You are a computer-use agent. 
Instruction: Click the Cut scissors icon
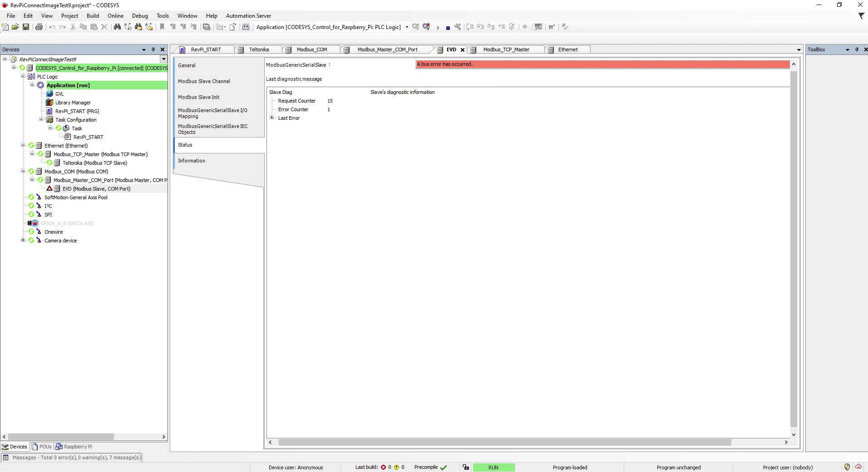coord(73,27)
